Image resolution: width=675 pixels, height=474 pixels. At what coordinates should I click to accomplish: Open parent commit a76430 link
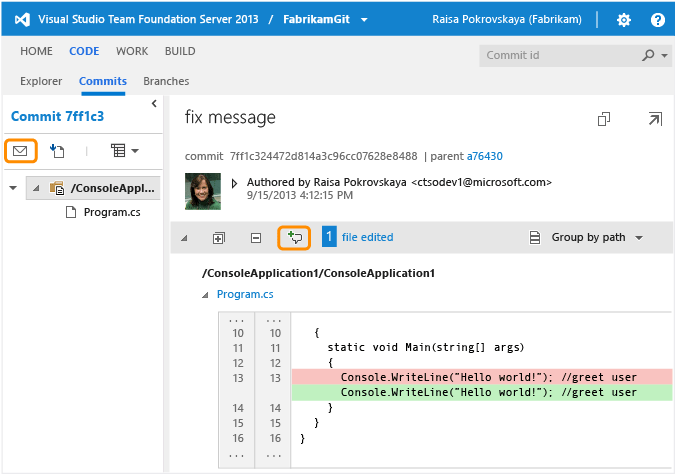tap(484, 156)
